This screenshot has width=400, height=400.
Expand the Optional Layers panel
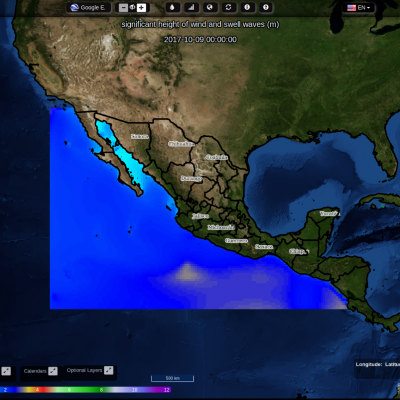click(x=108, y=370)
